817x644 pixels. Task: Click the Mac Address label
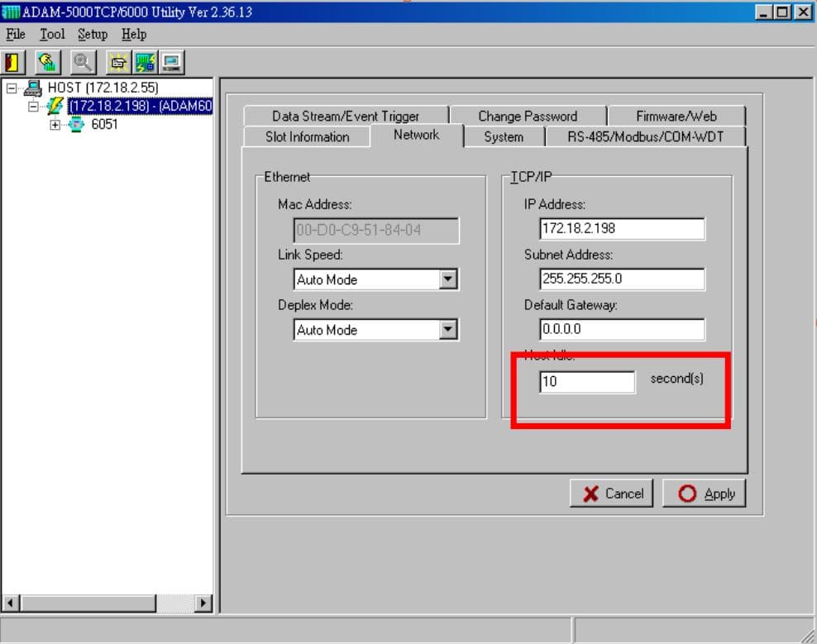(x=315, y=204)
